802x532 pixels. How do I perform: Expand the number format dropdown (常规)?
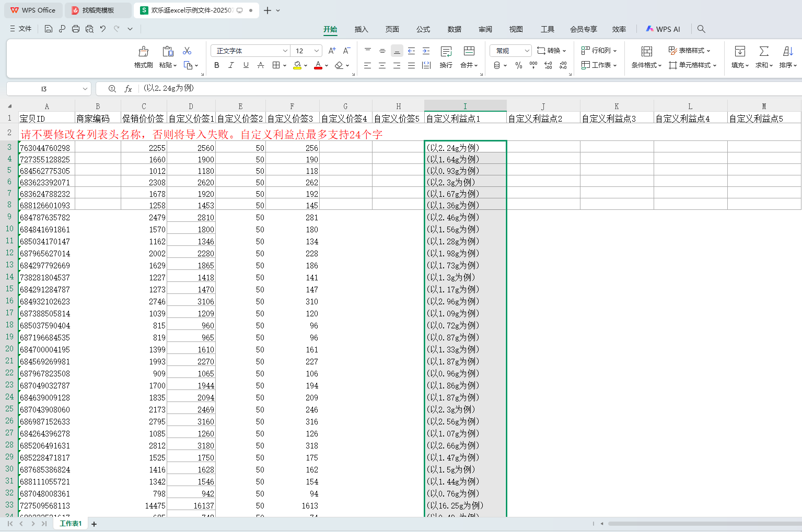(527, 51)
